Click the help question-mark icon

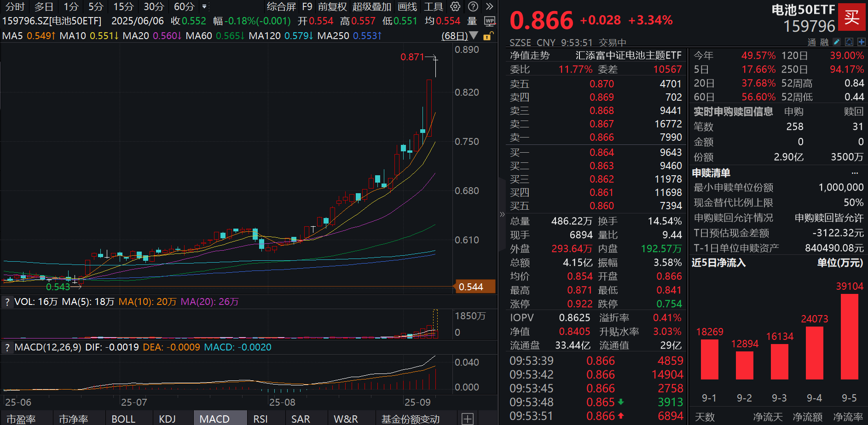[473, 7]
